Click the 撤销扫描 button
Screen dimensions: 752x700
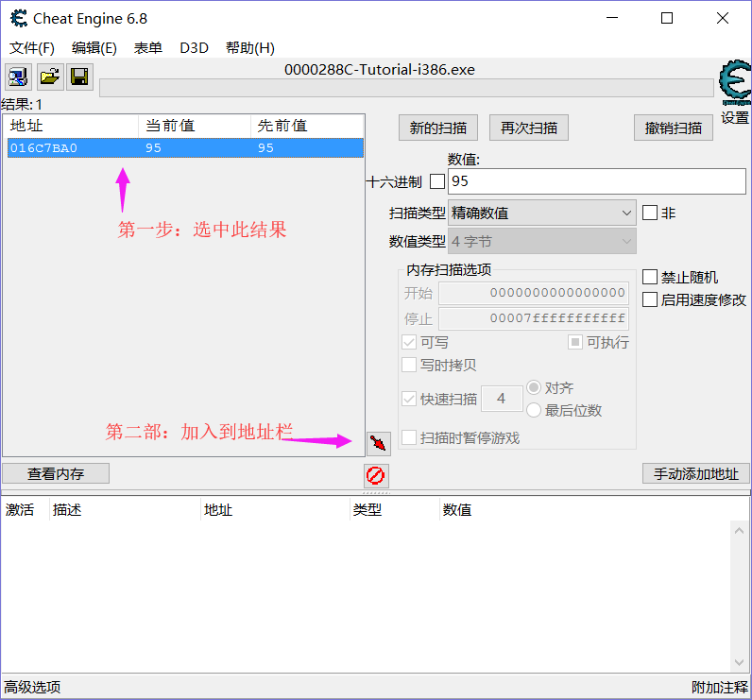click(x=673, y=128)
